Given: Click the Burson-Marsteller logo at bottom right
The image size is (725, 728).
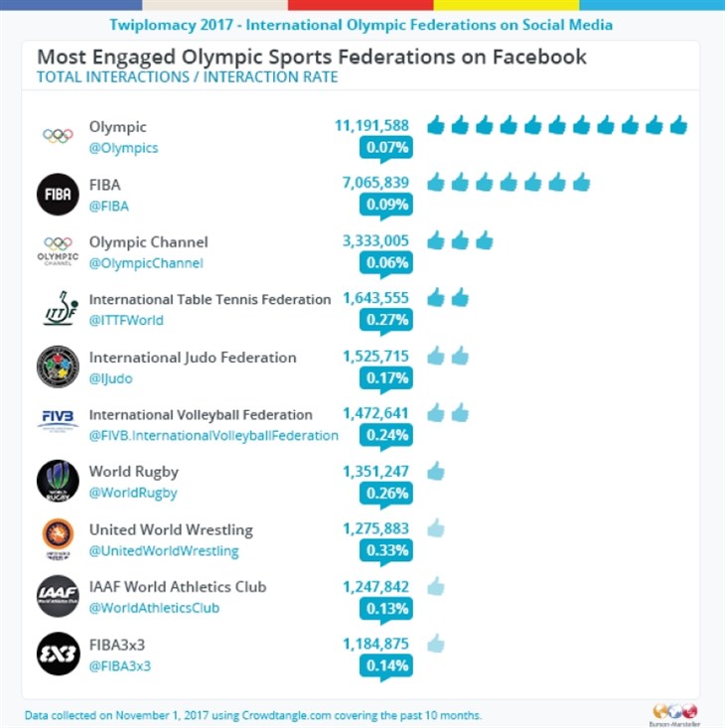Looking at the screenshot, I should coord(675,714).
